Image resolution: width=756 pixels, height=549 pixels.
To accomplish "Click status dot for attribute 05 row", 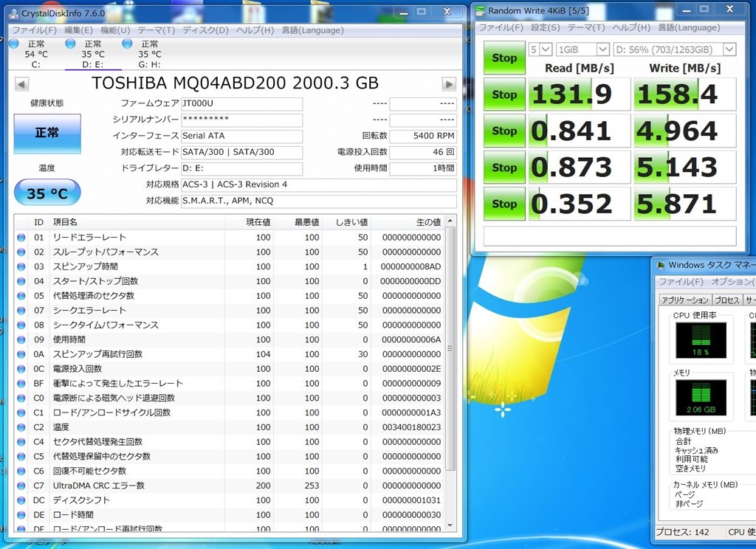I will point(21,295).
